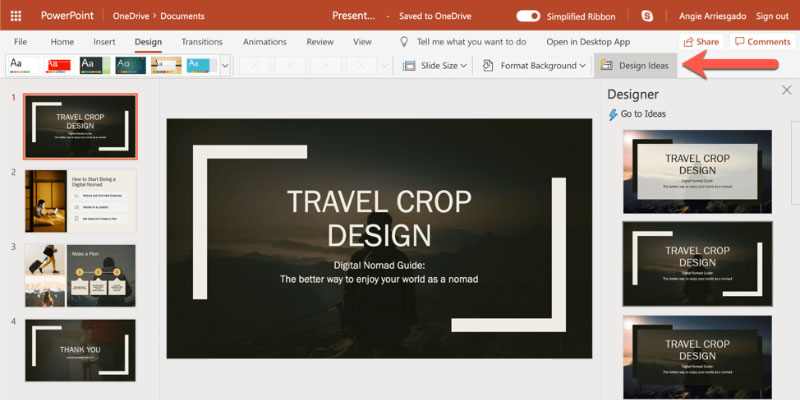Select the white Office theme thumbnail

tap(23, 65)
